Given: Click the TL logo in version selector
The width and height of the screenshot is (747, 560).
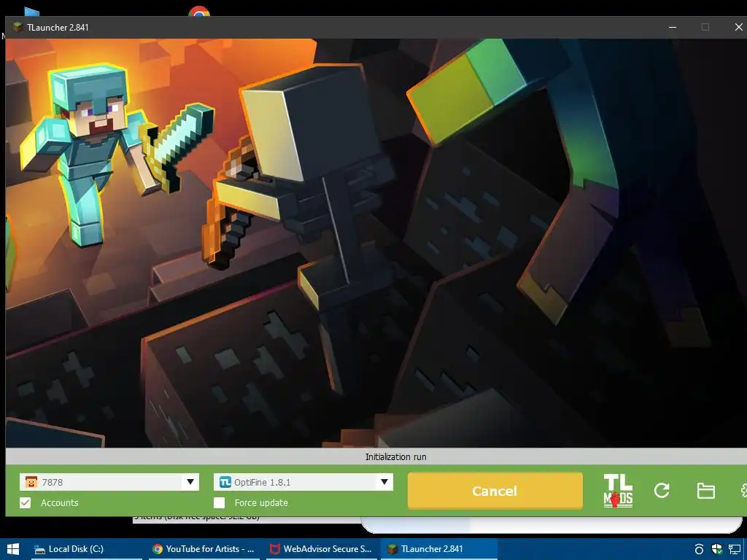Looking at the screenshot, I should (225, 482).
